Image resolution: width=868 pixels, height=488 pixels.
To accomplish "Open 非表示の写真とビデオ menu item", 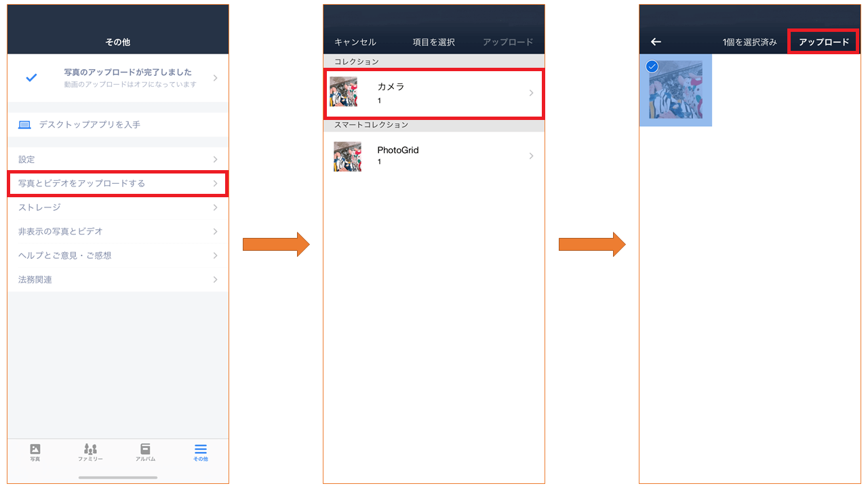I will (x=118, y=231).
